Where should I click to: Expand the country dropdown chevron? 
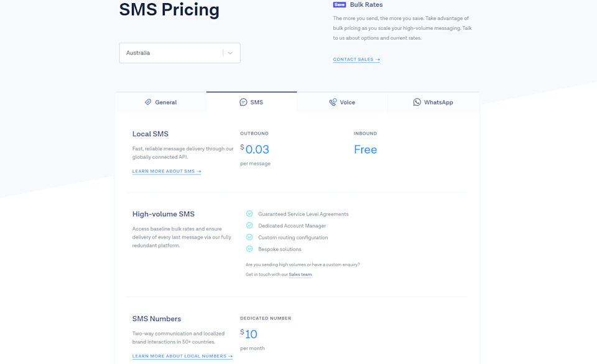tap(230, 53)
